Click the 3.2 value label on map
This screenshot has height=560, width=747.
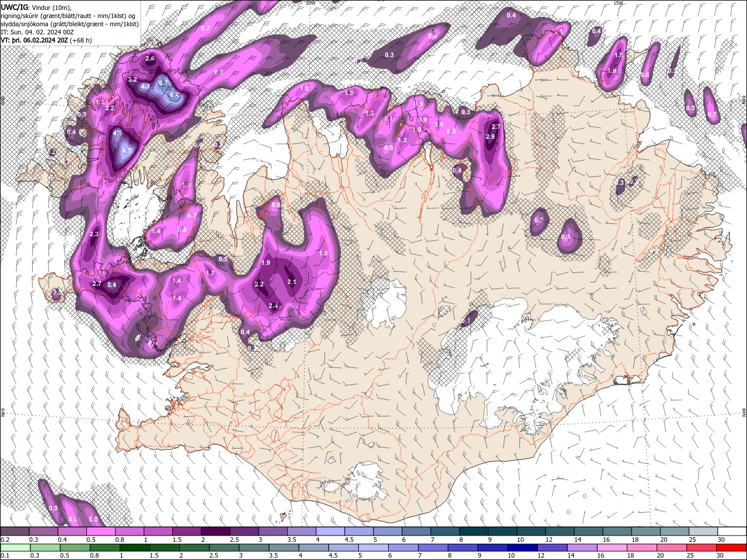click(x=132, y=79)
